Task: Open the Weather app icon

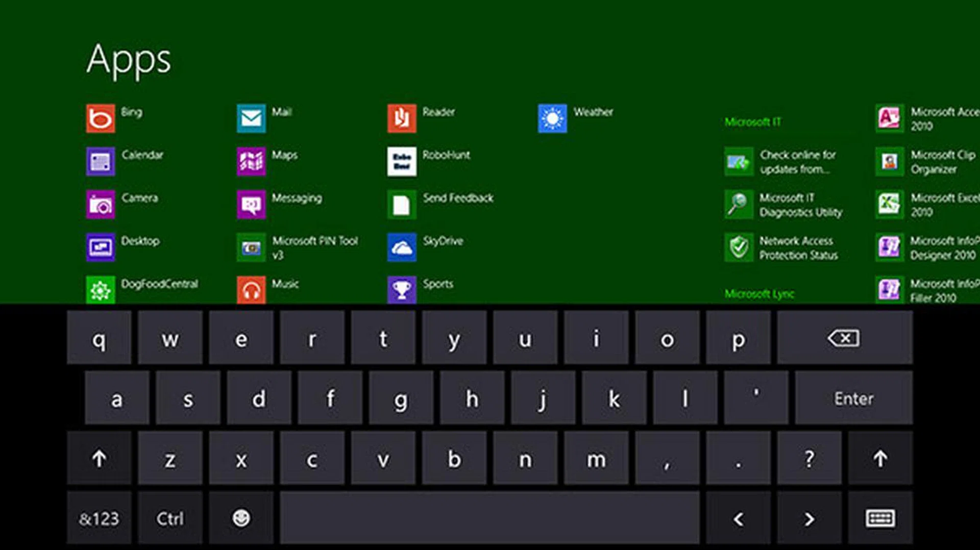Action: (552, 118)
